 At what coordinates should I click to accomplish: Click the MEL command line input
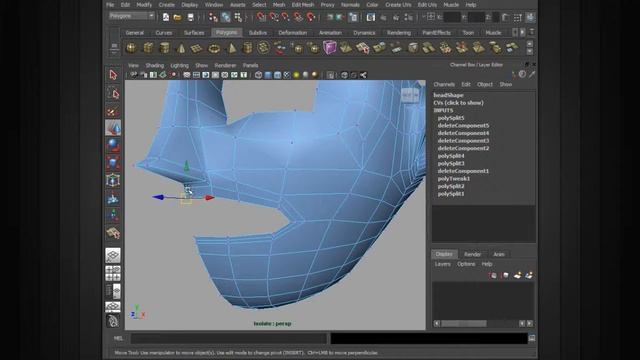(229, 338)
